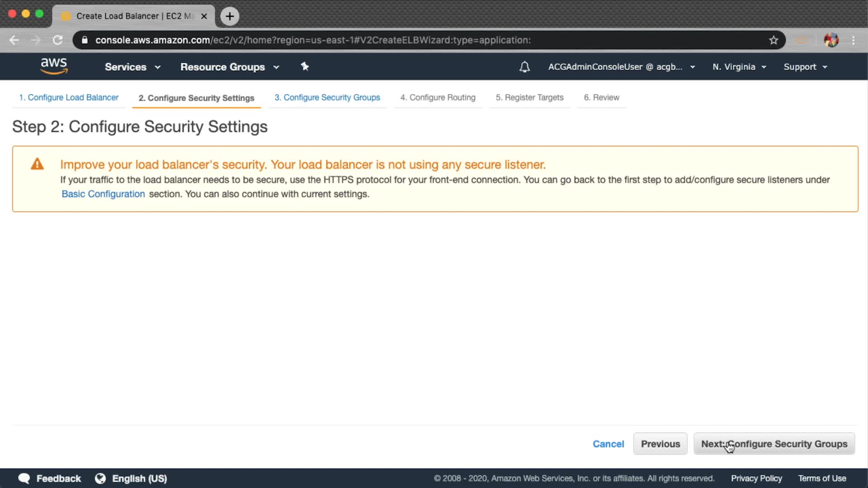Click the AWS logo home icon
This screenshot has height=488, width=868.
54,66
